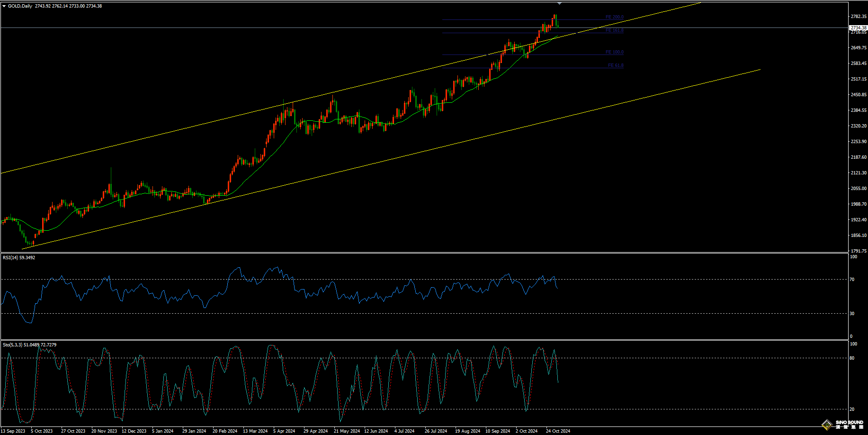Open the chart menu arrow beside GOLD,Daily
Screen dimensions: 868x435
4,6
